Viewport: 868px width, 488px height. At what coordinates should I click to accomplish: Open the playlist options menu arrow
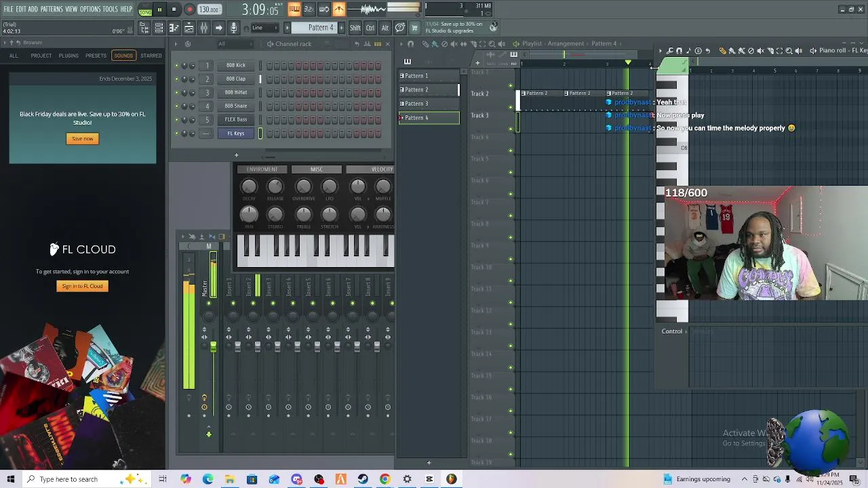(x=401, y=44)
